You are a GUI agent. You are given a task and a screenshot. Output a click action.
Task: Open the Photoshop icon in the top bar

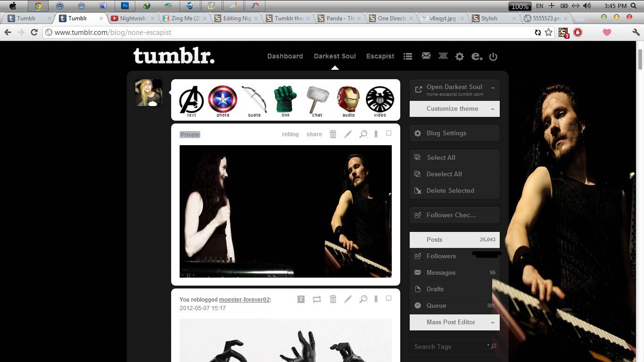coord(125,6)
